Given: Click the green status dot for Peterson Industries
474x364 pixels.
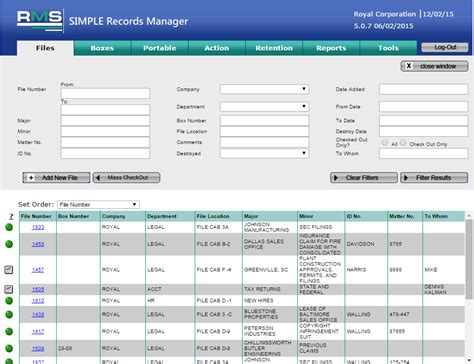Looking at the screenshot, I should coord(9,331).
